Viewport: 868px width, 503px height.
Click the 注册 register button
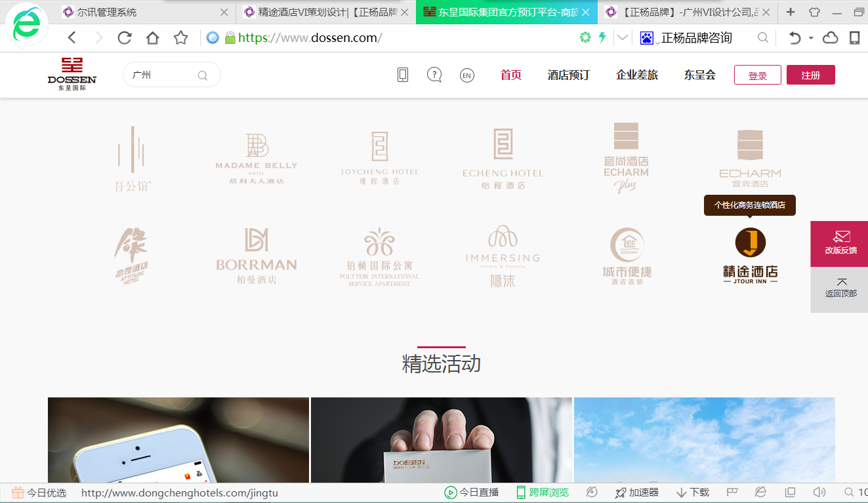click(x=811, y=75)
